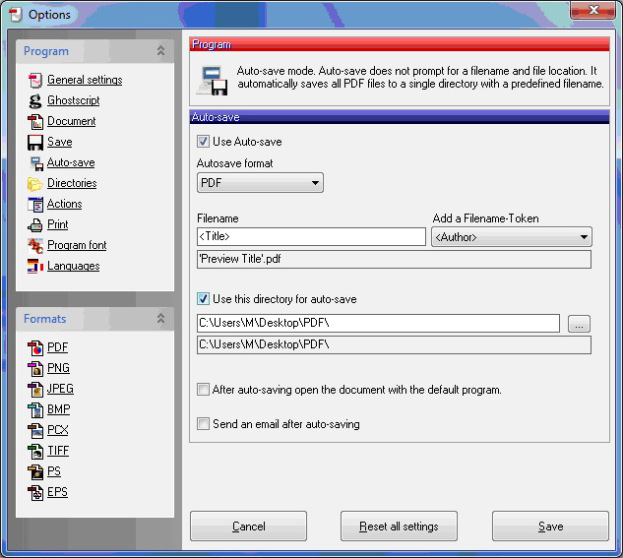
Task: Open the Save settings link in sidebar
Action: click(x=60, y=142)
